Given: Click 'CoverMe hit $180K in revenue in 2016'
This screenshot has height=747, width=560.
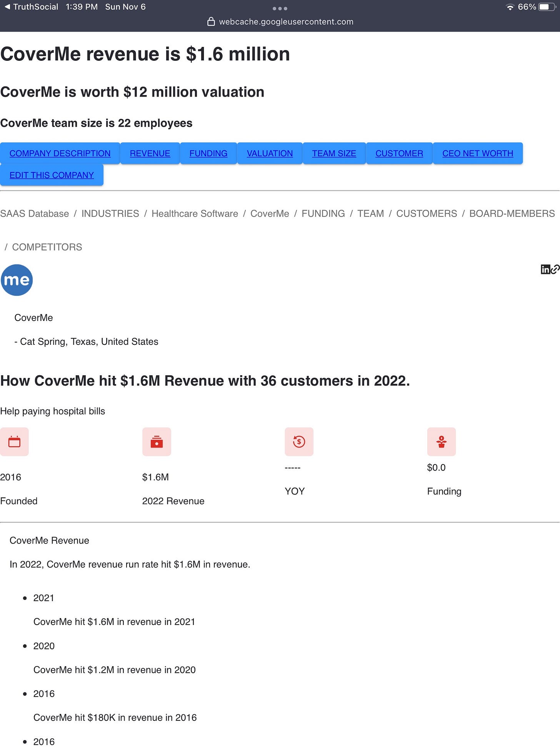Looking at the screenshot, I should click(115, 717).
